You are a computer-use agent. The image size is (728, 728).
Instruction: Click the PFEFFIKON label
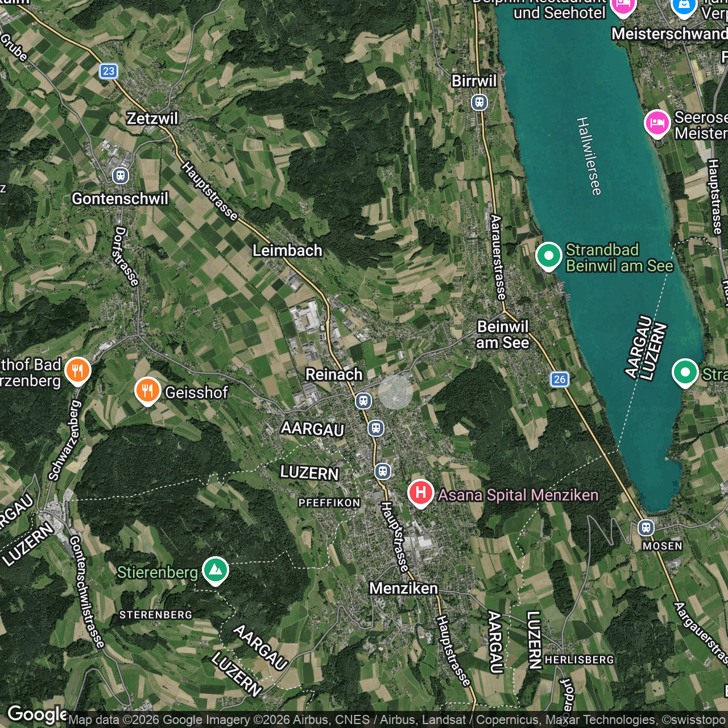[x=329, y=503]
